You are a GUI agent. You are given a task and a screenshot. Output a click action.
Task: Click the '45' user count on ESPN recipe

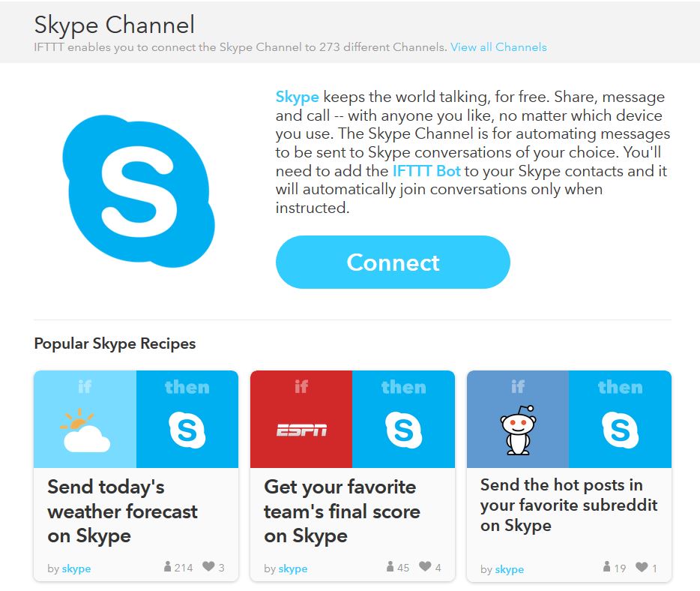[403, 567]
